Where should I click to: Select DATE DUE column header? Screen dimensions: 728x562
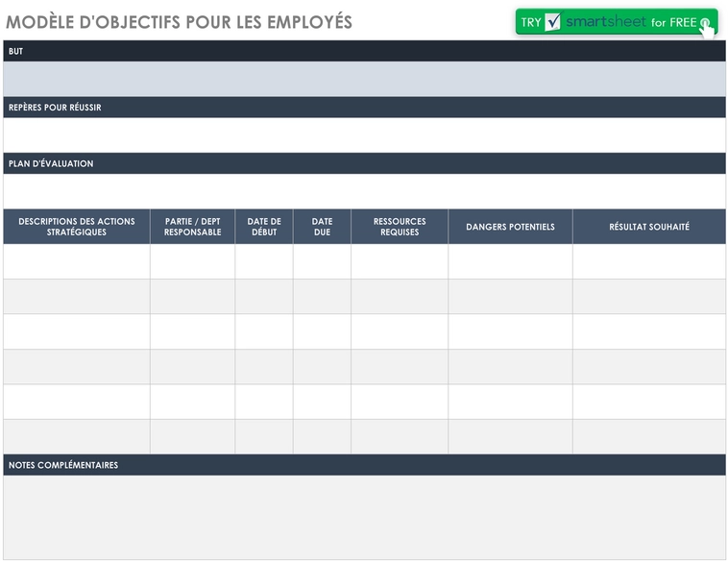(322, 227)
